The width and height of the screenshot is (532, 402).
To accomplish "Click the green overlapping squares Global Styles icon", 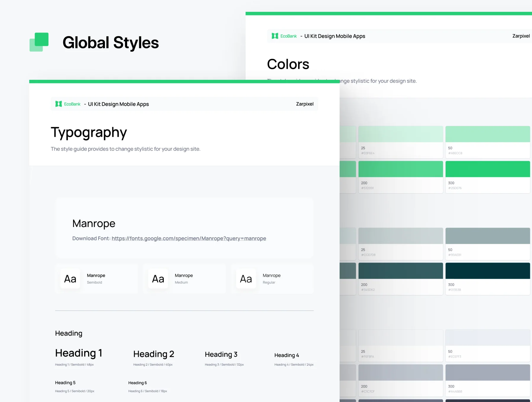I will click(x=39, y=42).
